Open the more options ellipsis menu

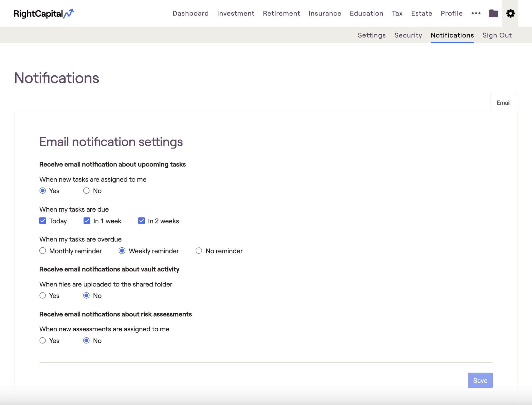[476, 13]
